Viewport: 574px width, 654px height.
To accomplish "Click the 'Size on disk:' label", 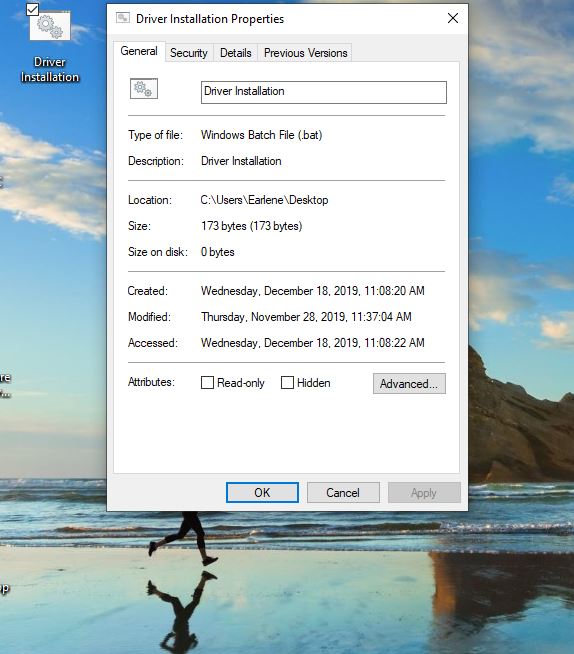I will pos(158,252).
